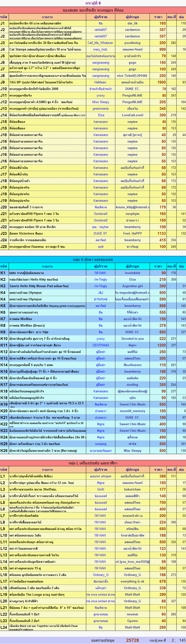Select the Victorinox item in row J23
Viewport: 186px width, 644px height.
click(26, 234)
